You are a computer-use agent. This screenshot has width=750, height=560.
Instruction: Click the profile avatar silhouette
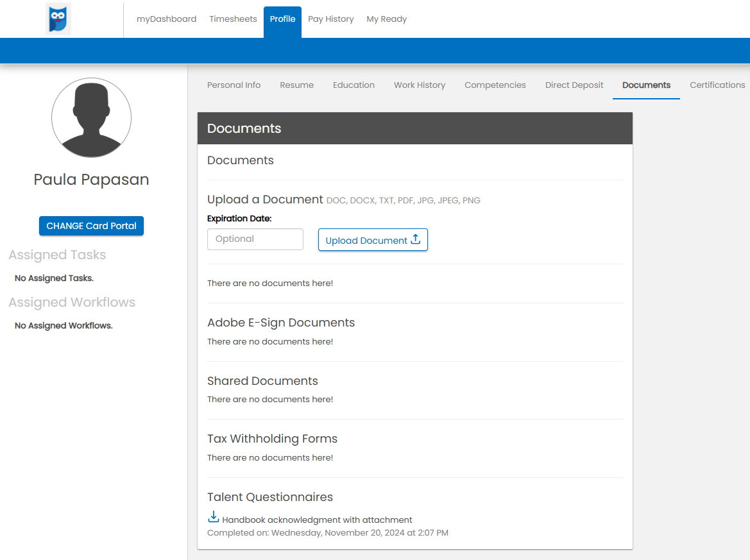point(91,117)
